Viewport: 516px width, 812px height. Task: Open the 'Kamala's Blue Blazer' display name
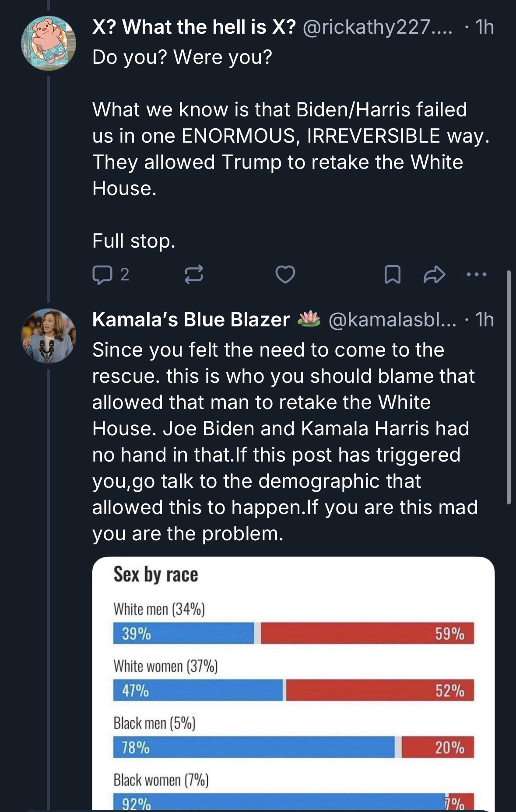pyautogui.click(x=191, y=320)
